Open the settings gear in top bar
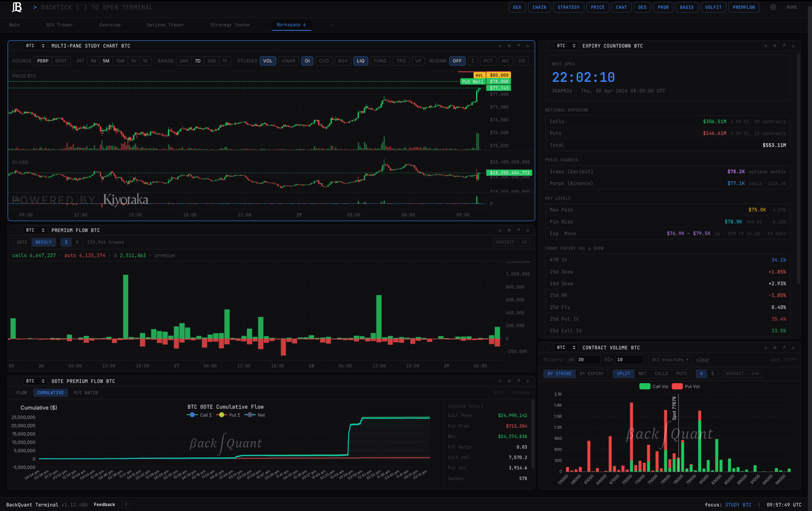 pyautogui.click(x=773, y=7)
